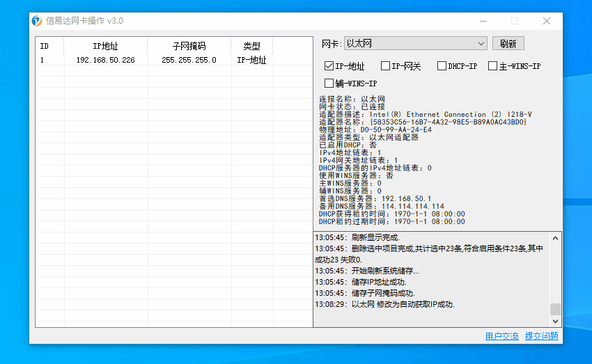Select the 192.168.50.226 address cell
The width and height of the screenshot is (592, 364).
pos(106,60)
